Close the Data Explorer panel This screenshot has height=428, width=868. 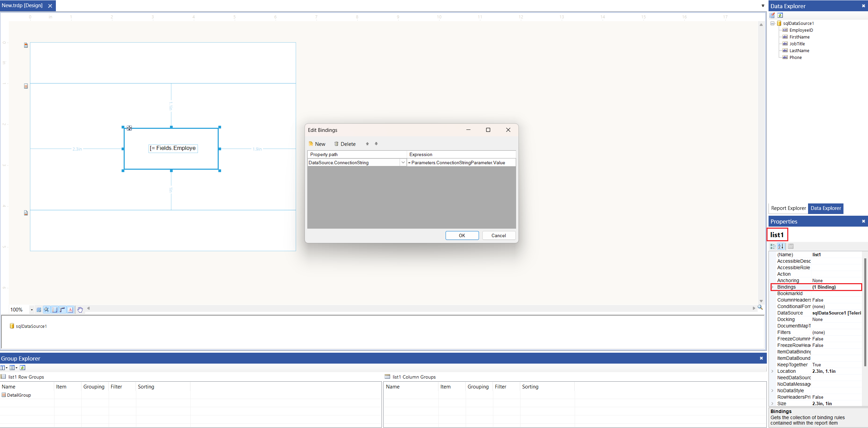[x=863, y=6]
